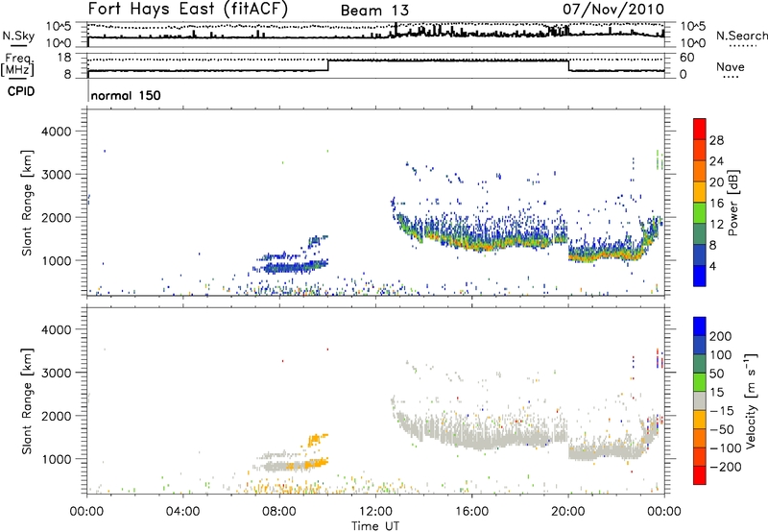Click the 'Time UT' axis label
The height and width of the screenshot is (532, 768).
[x=375, y=526]
